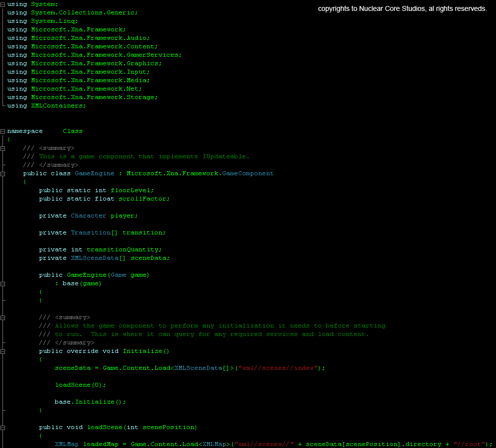Click the field 'floorLevel;'

pyautogui.click(x=132, y=190)
